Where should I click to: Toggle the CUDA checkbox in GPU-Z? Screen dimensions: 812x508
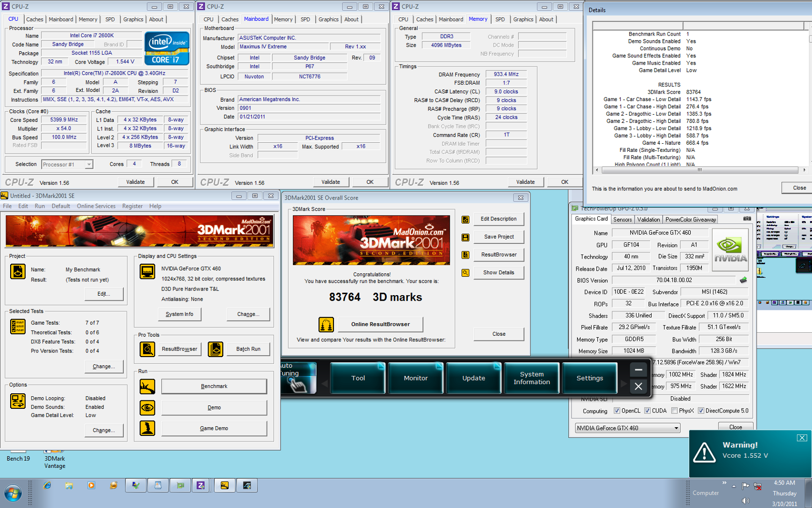pyautogui.click(x=648, y=411)
